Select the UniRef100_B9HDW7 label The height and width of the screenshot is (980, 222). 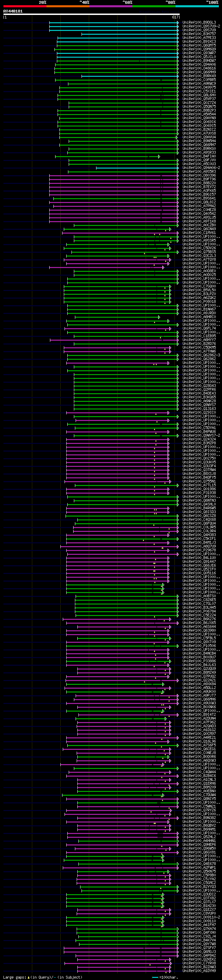[199, 60]
